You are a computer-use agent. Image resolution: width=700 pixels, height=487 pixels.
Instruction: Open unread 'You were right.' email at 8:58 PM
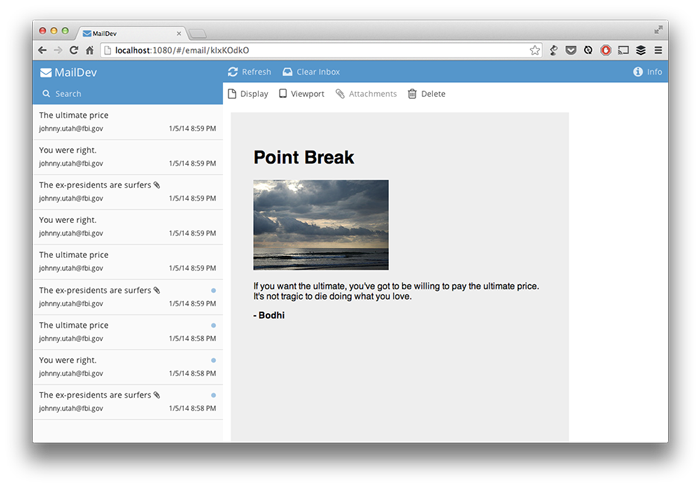click(x=128, y=367)
